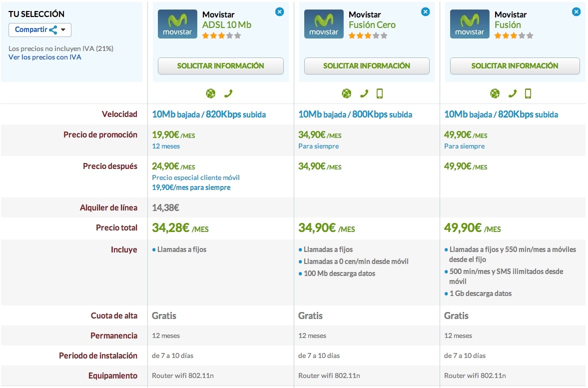The image size is (588, 388).
Task: Request information for Fusión Cero plan
Action: (367, 65)
